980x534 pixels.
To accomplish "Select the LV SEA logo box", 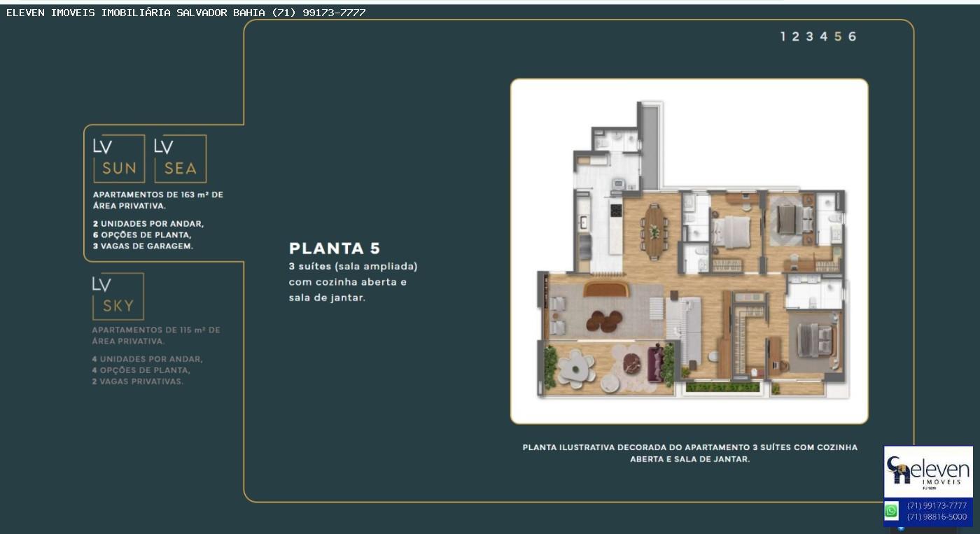I will [x=180, y=159].
